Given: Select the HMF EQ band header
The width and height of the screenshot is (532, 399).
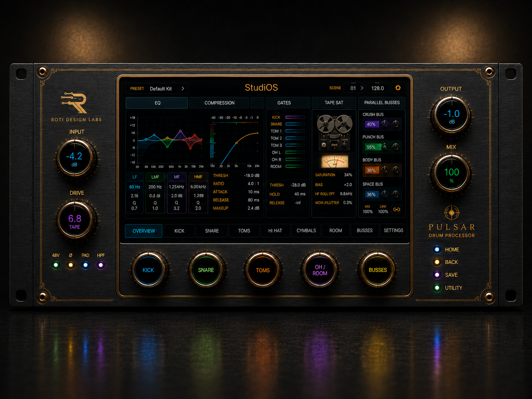Looking at the screenshot, I should coord(198,177).
